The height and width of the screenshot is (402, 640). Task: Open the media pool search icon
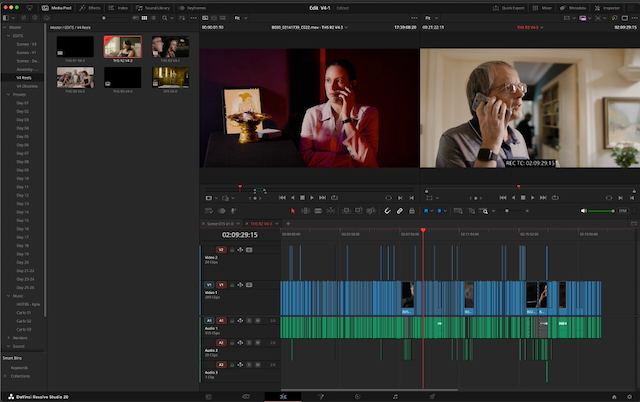pyautogui.click(x=164, y=18)
